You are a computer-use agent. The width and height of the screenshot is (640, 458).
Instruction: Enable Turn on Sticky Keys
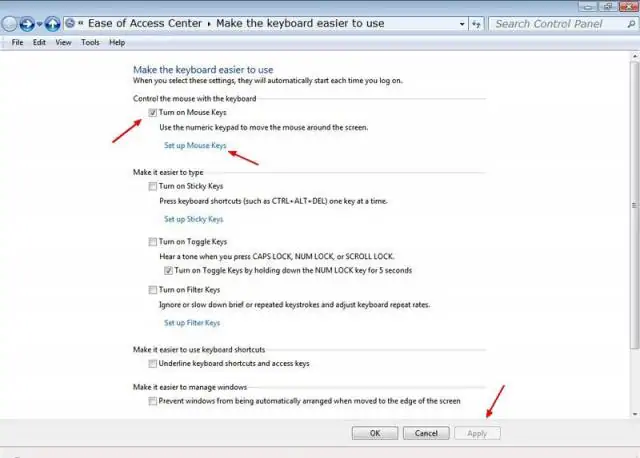tap(153, 187)
